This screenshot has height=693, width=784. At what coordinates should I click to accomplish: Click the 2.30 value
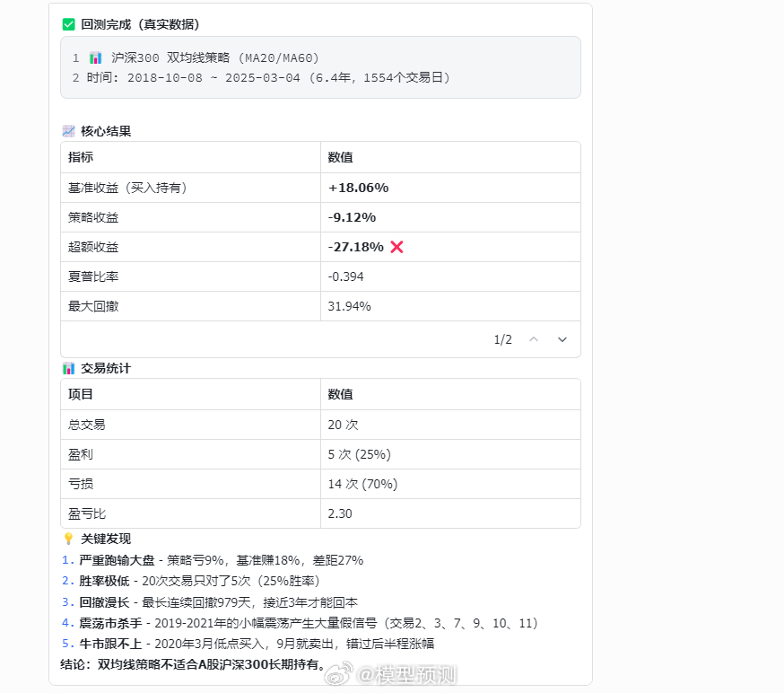click(340, 513)
